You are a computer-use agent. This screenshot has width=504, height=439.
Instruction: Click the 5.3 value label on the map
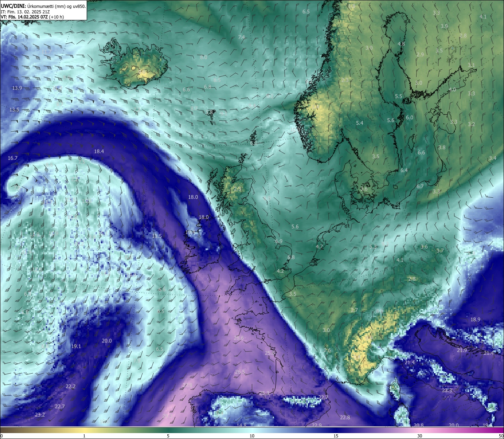373,246
